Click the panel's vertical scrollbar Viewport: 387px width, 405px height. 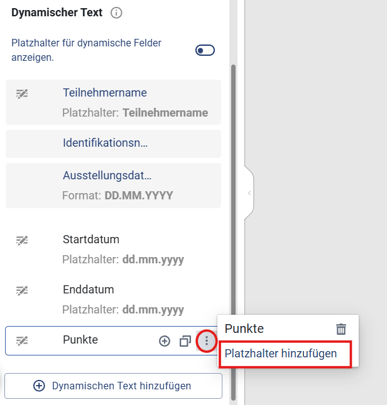(x=233, y=232)
